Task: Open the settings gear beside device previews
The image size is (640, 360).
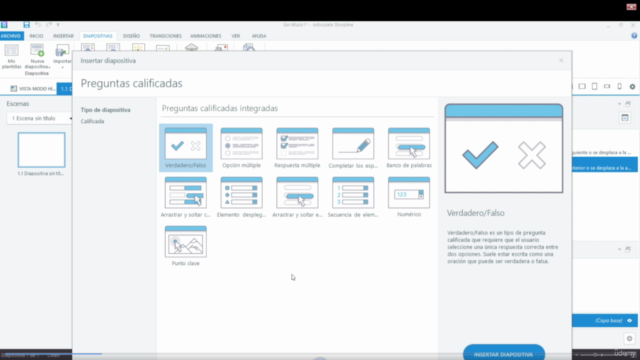Action: (x=632, y=87)
